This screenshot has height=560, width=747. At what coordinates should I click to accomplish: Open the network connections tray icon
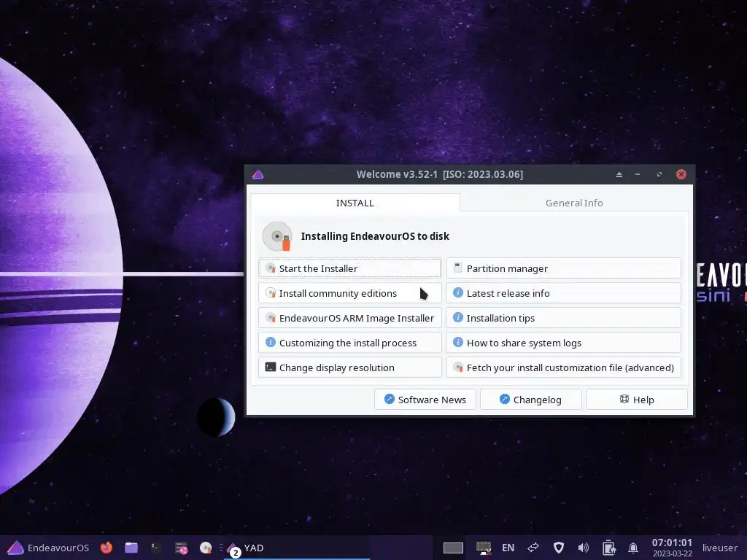point(533,548)
